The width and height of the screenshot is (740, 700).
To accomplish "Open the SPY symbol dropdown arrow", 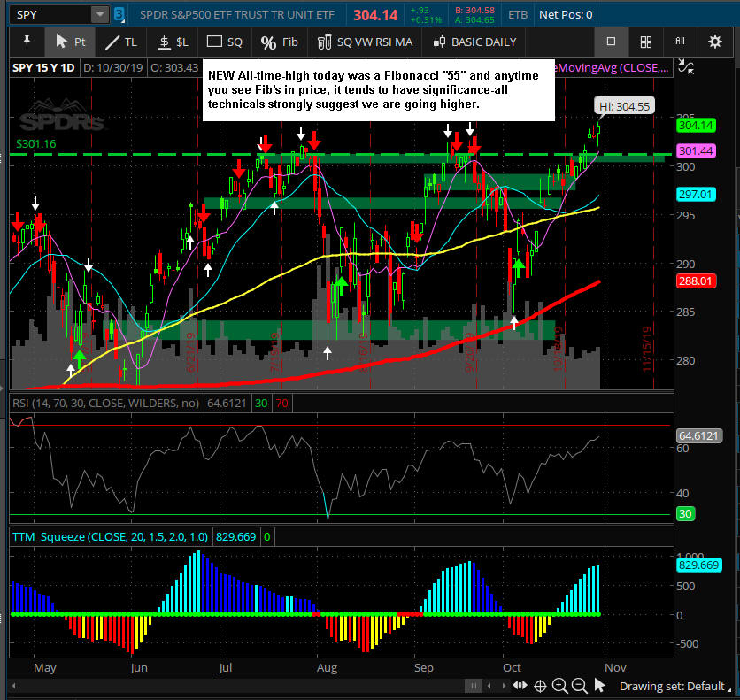I will (x=99, y=15).
